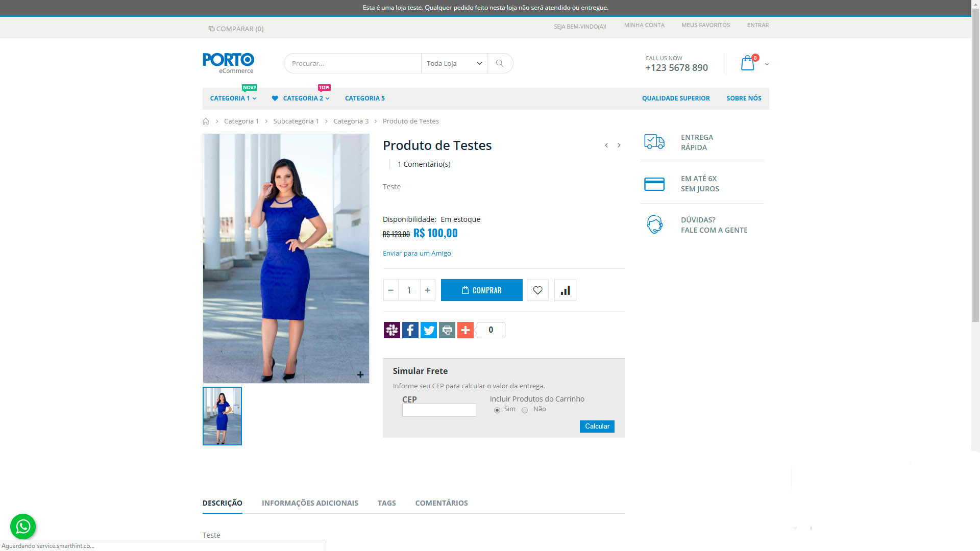Select the blue dress thumbnail

[222, 416]
